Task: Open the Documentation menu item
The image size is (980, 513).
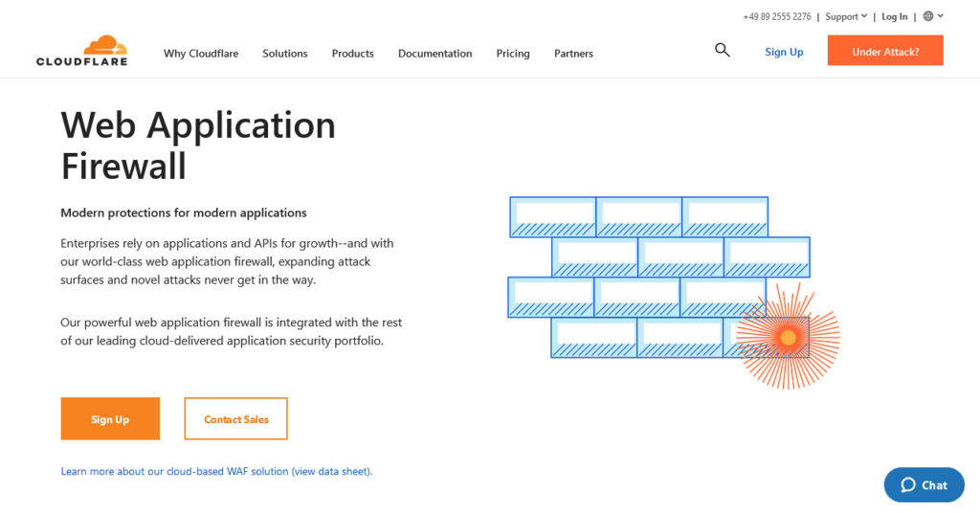Action: click(x=435, y=53)
